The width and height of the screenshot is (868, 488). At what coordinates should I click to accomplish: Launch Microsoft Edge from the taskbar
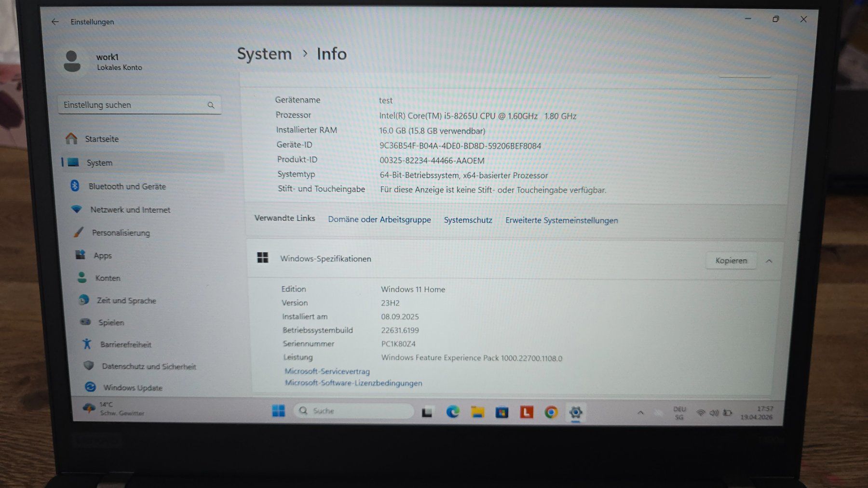click(452, 412)
